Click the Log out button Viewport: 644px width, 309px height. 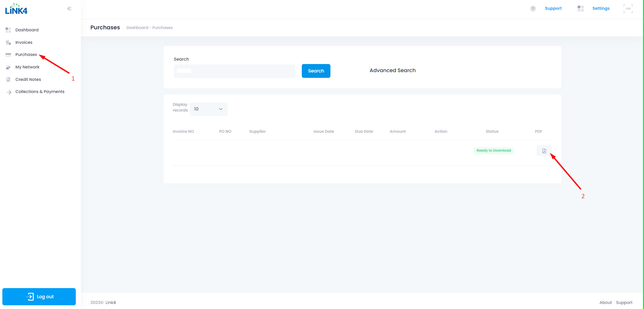pos(39,297)
